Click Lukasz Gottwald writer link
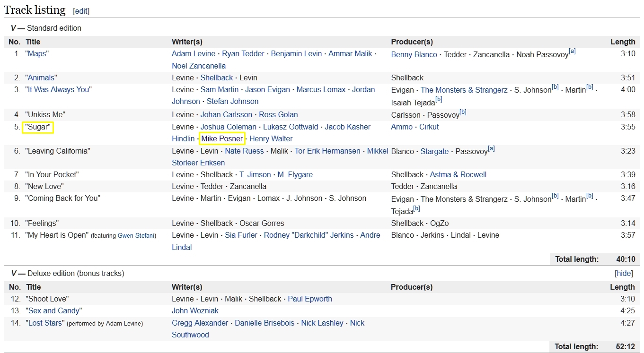The height and width of the screenshot is (353, 644). 290,127
